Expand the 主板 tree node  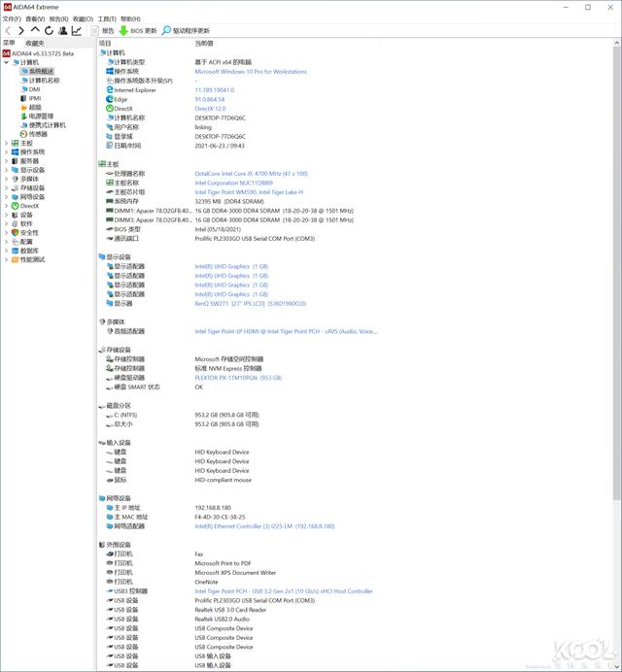click(7, 143)
